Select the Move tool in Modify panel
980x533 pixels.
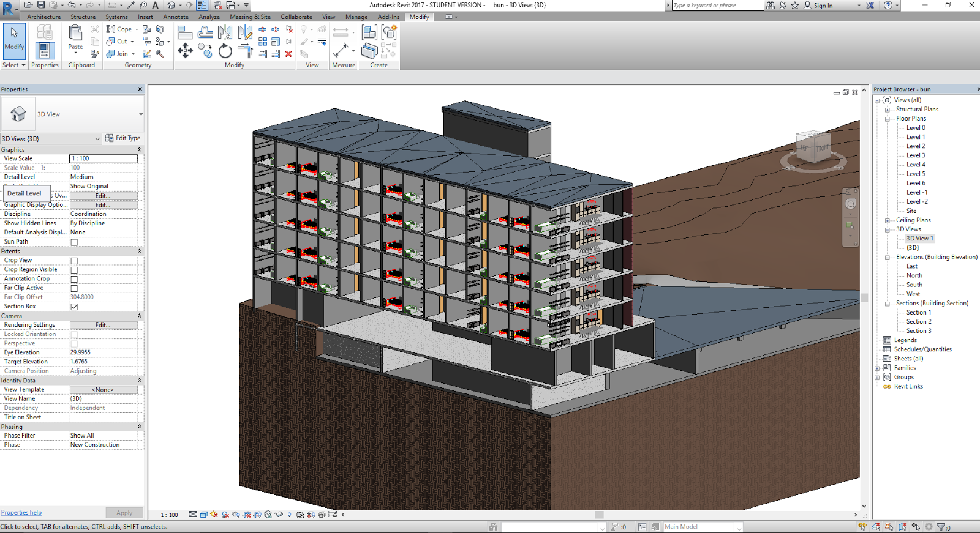pos(185,51)
